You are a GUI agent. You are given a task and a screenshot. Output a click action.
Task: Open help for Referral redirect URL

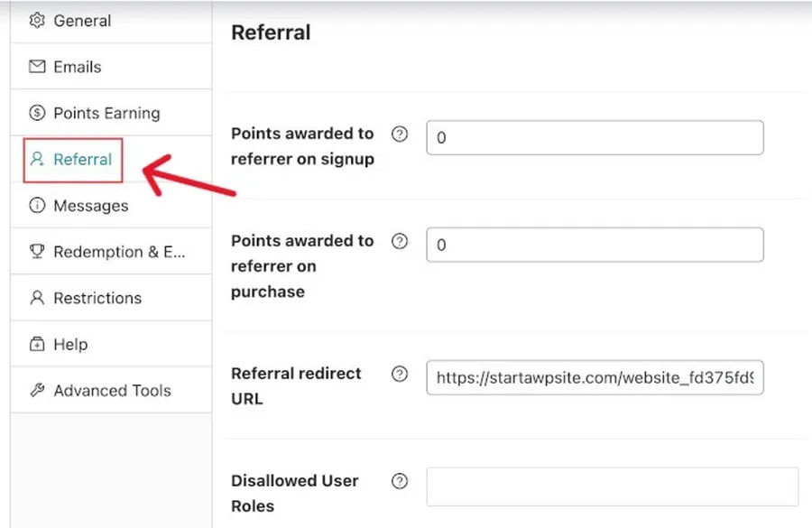(399, 373)
